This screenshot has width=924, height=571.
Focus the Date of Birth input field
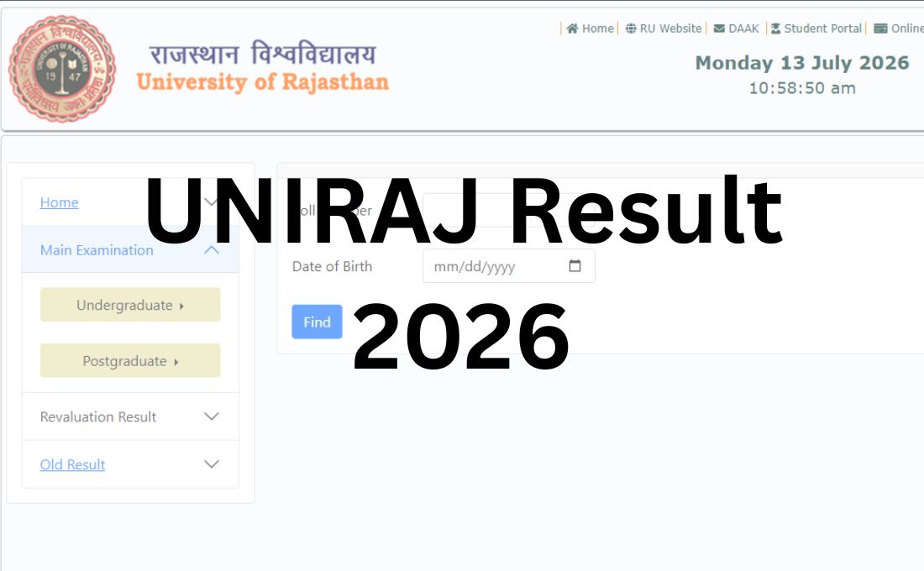tap(508, 265)
